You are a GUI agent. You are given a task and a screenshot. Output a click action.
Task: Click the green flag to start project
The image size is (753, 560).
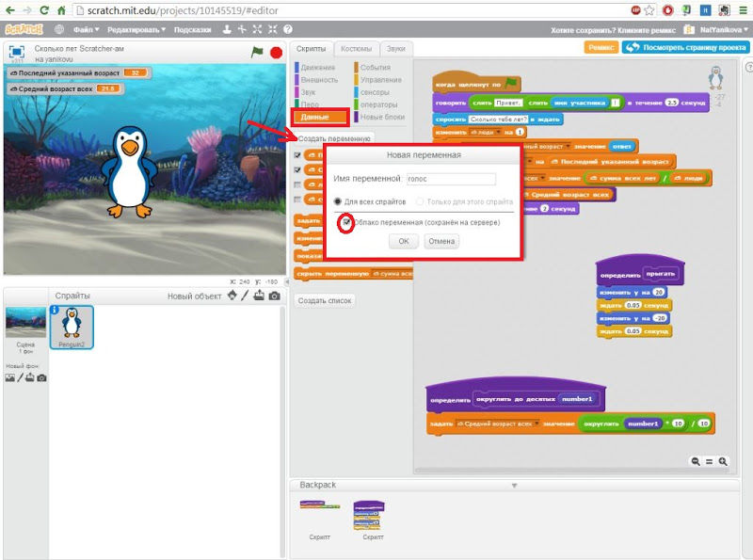tap(257, 52)
